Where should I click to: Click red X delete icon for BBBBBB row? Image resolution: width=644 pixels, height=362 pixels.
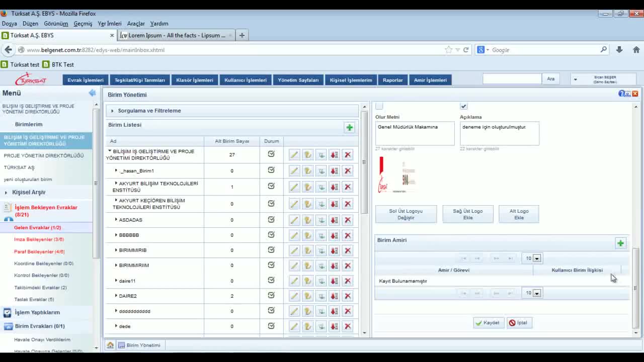(348, 235)
